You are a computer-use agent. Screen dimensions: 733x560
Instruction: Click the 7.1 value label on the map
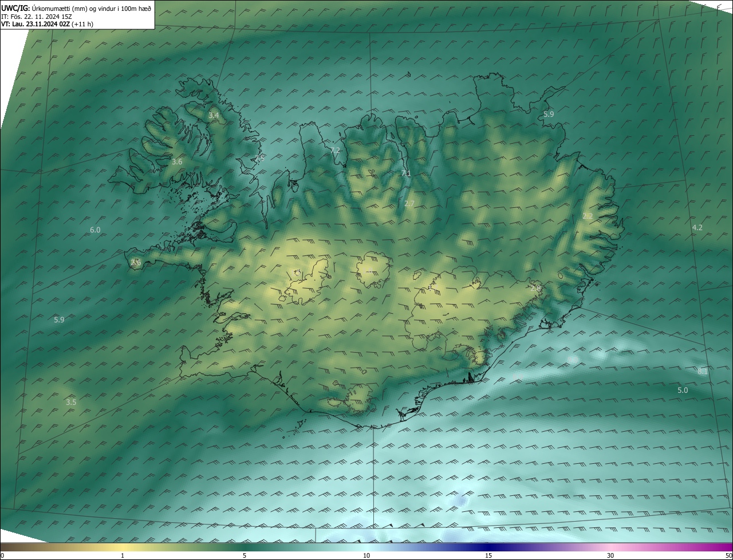click(406, 173)
